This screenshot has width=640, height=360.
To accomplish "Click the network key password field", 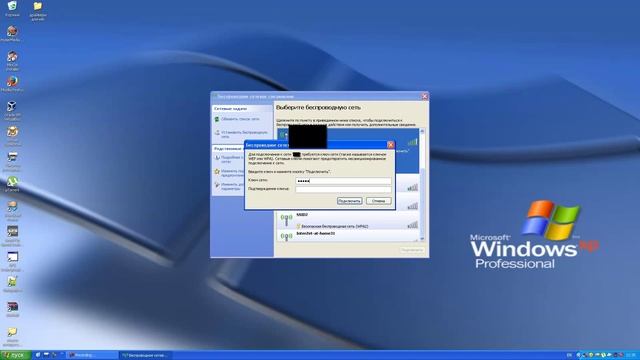I will 343,180.
